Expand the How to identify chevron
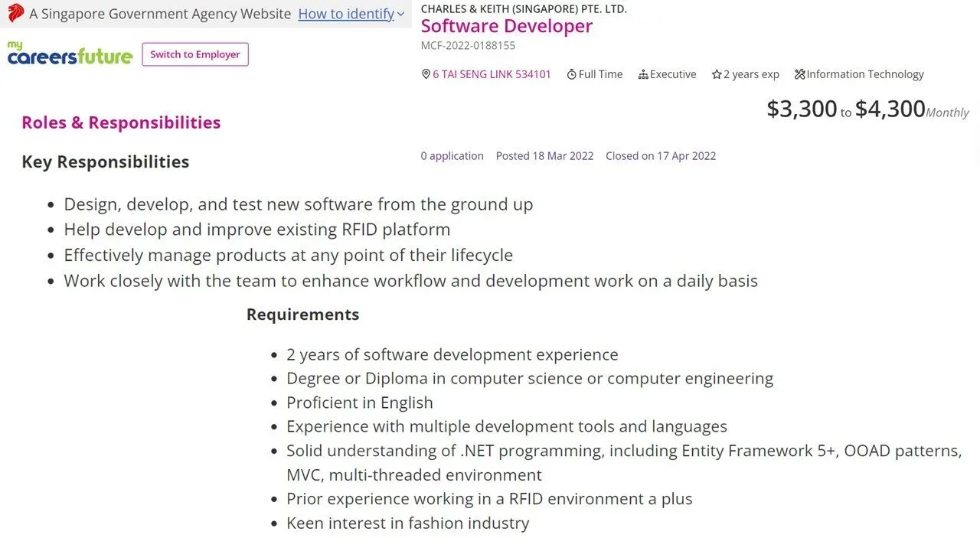This screenshot has width=980, height=551. (x=400, y=15)
